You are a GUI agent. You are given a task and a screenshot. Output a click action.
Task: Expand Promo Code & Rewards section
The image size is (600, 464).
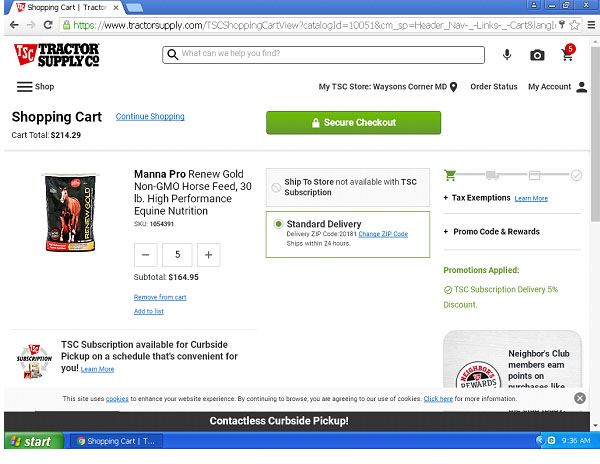(491, 232)
